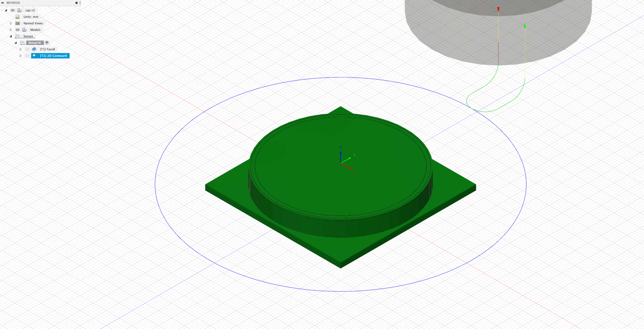The width and height of the screenshot is (644, 329).
Task: Select the [T1] Face8 operation
Action: coord(48,49)
